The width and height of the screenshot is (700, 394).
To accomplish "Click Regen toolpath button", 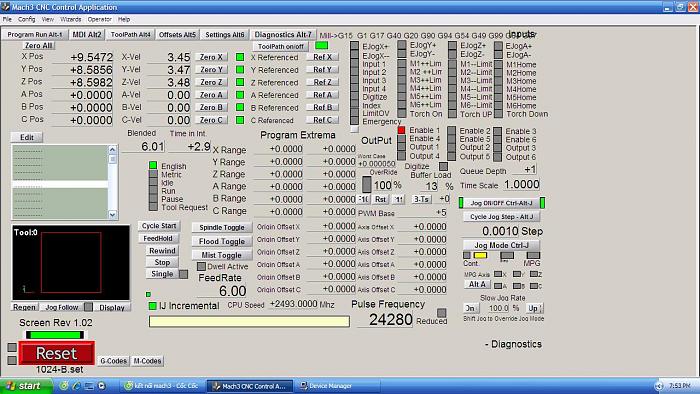I will pyautogui.click(x=24, y=307).
